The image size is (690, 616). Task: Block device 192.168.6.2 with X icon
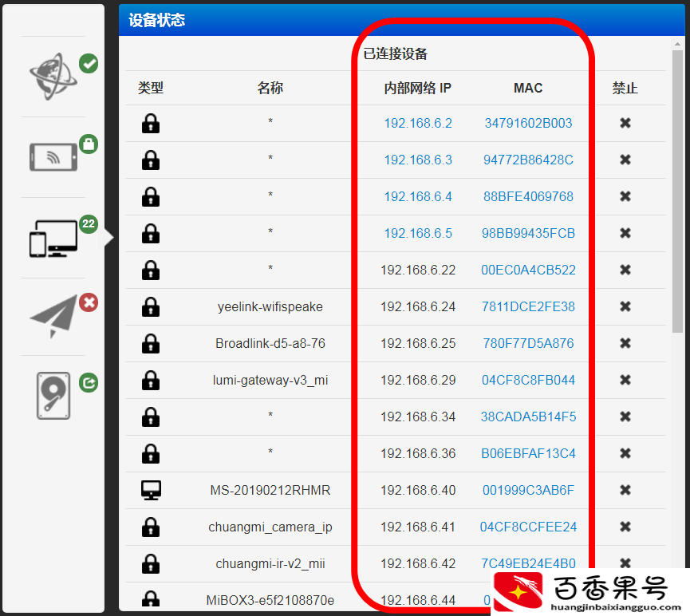625,123
